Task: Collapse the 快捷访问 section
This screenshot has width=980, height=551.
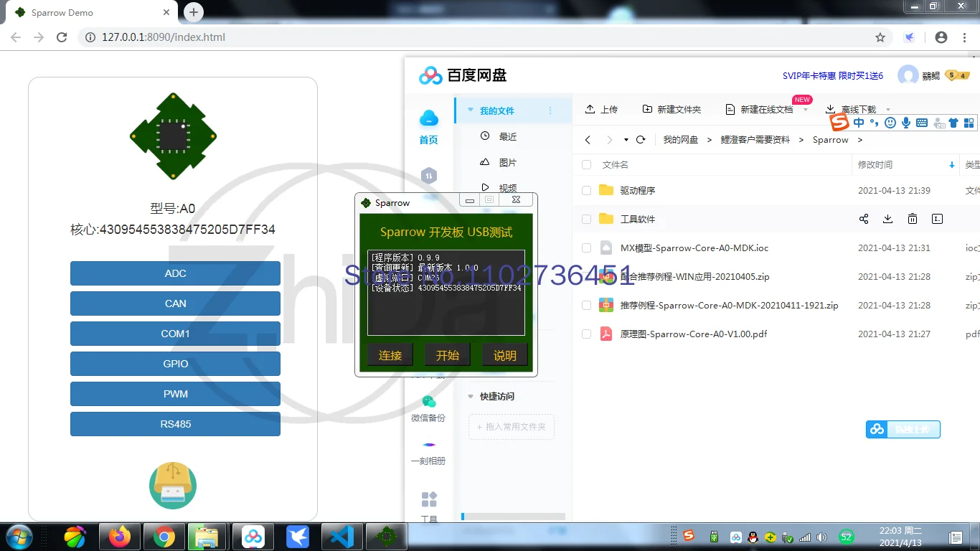Action: pos(471,396)
